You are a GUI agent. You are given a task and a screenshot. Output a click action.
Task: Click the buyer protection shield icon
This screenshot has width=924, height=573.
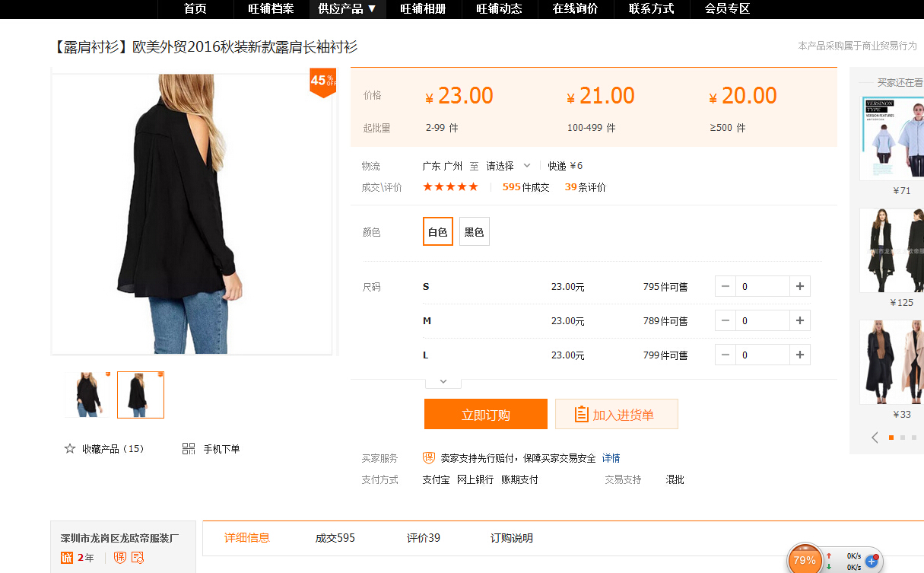click(x=429, y=458)
